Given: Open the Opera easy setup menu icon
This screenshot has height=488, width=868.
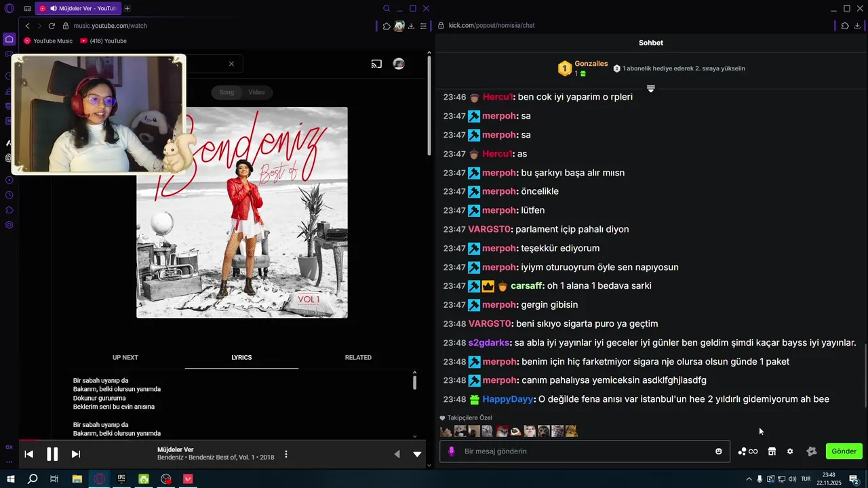Looking at the screenshot, I should click(x=423, y=26).
